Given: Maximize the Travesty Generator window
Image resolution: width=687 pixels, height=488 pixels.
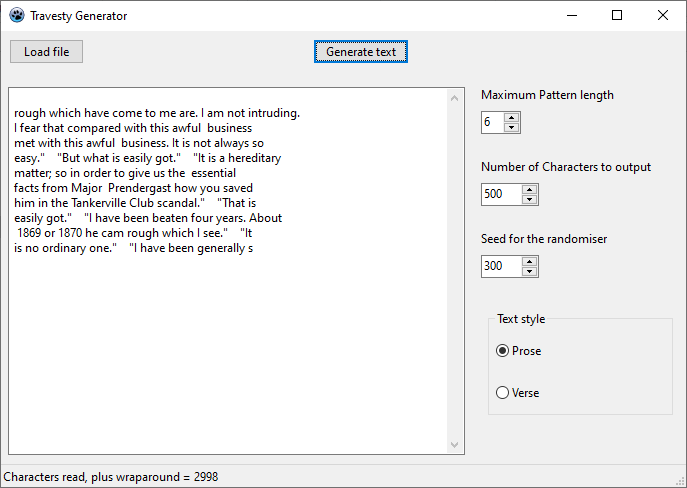Looking at the screenshot, I should pyautogui.click(x=617, y=15).
